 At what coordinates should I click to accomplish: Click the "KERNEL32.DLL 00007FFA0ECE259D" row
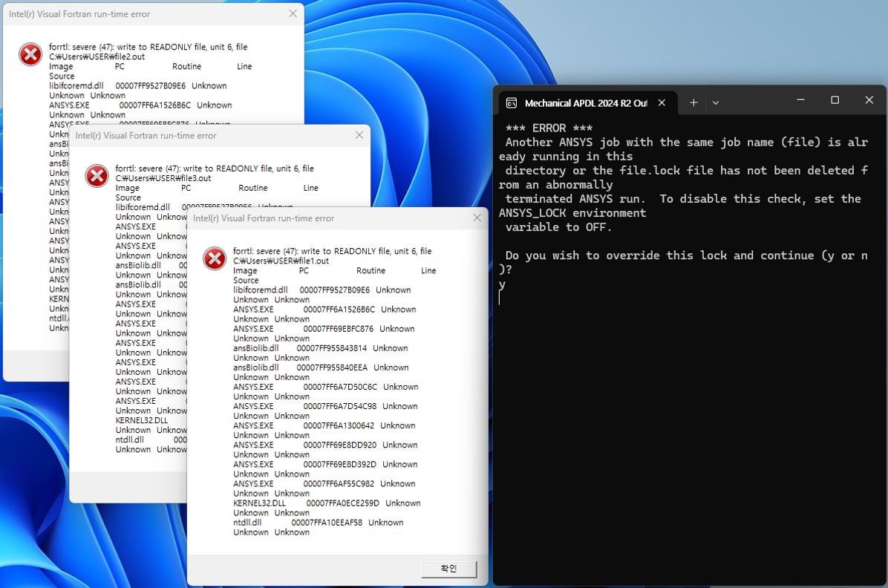[327, 503]
